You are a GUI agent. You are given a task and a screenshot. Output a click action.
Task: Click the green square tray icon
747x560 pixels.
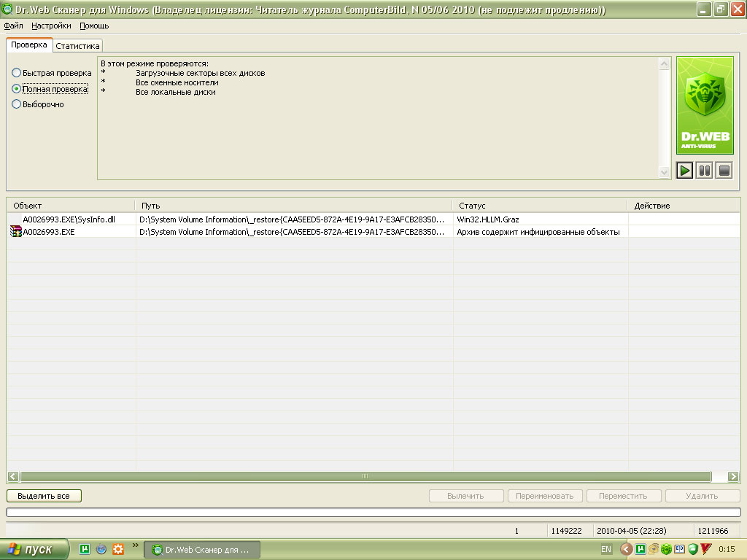(x=640, y=549)
